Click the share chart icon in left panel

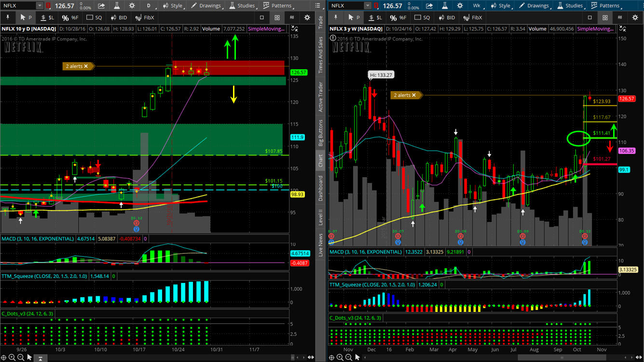pyautogui.click(x=101, y=6)
